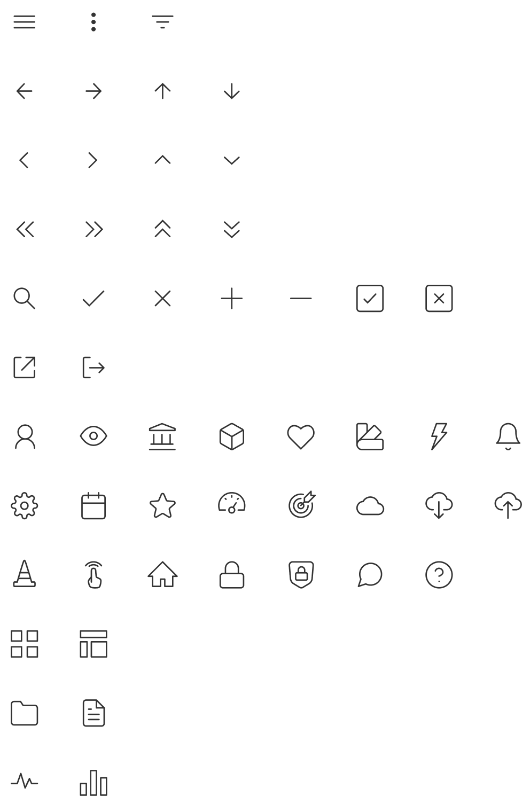Click the hamburger menu icon
Screen dimensions: 530x812
click(25, 22)
